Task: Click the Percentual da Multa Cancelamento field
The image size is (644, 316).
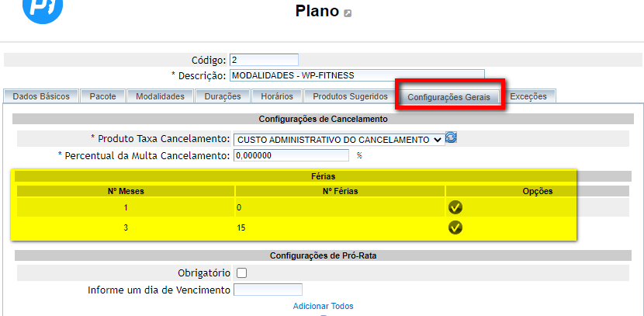Action: click(x=291, y=155)
